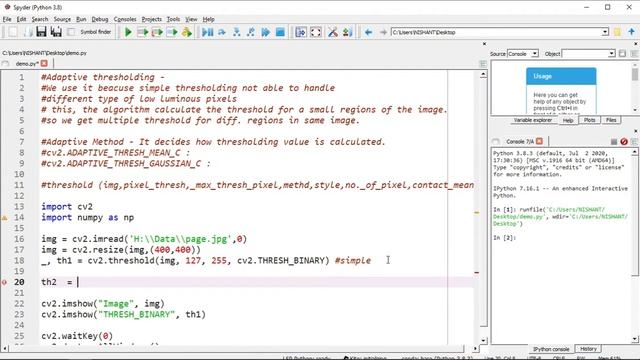Switch to the History tab
This screenshot has width=640, height=360.
pyautogui.click(x=588, y=349)
